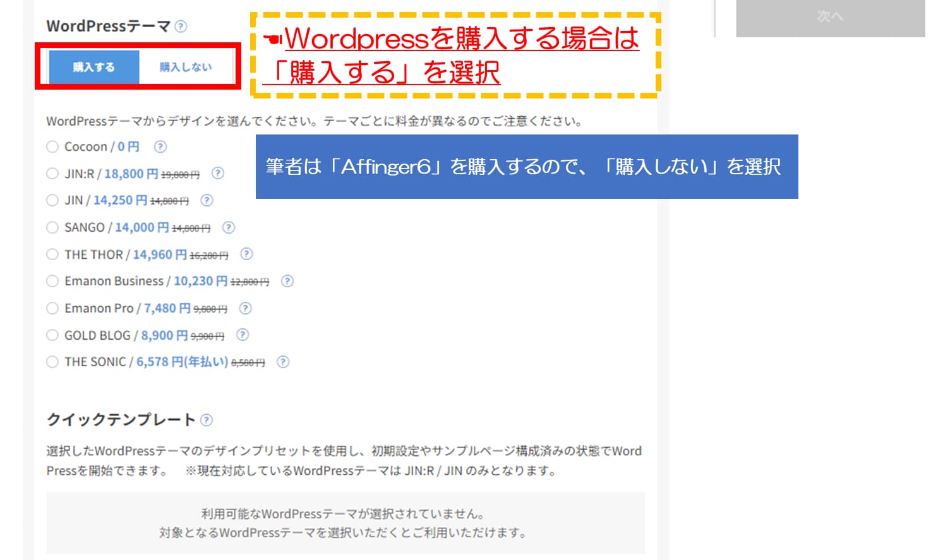
Task: Select the JIN:R / 18,800円 radio button
Action: coord(52,173)
